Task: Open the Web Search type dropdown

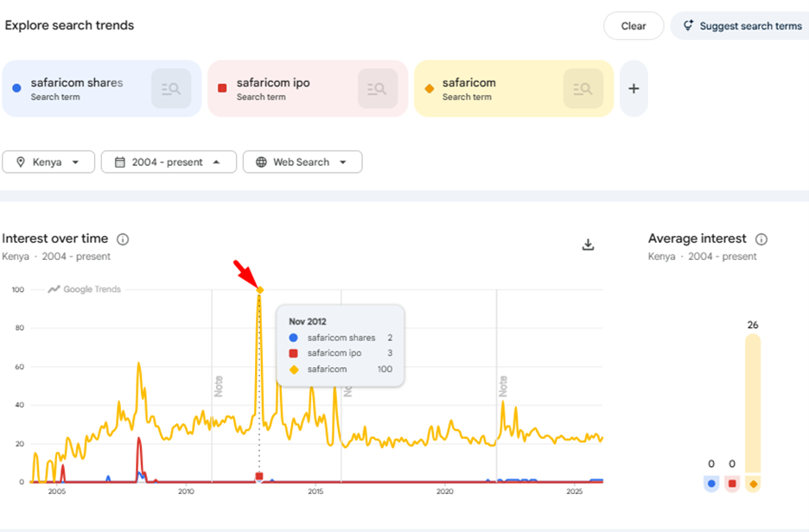Action: pos(303,161)
